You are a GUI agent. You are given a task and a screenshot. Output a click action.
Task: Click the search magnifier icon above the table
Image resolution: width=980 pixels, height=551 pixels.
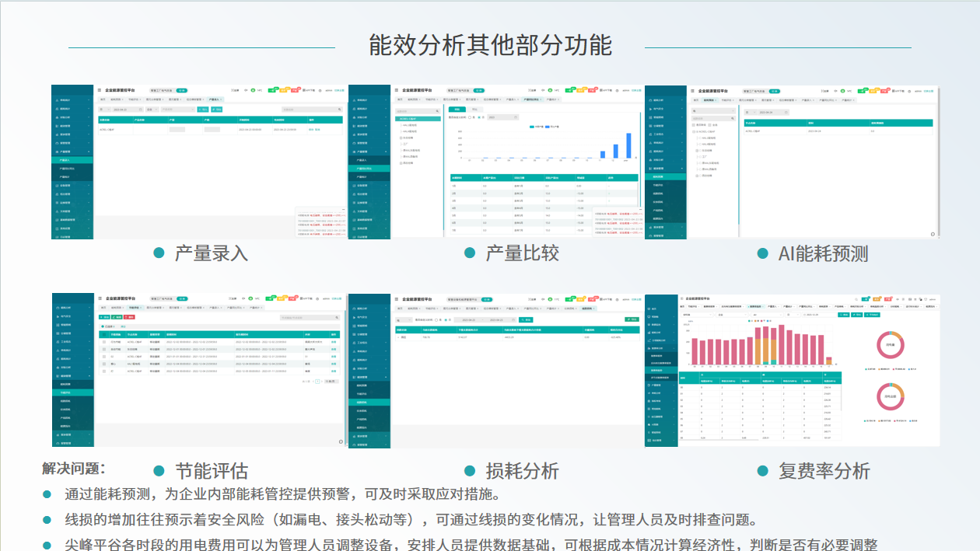[x=340, y=110]
